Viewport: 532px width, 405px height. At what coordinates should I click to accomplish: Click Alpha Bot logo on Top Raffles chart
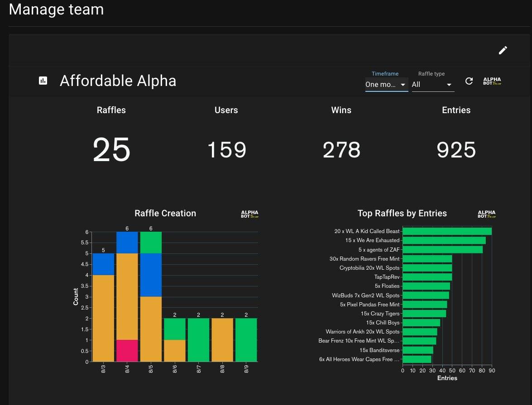click(x=486, y=214)
